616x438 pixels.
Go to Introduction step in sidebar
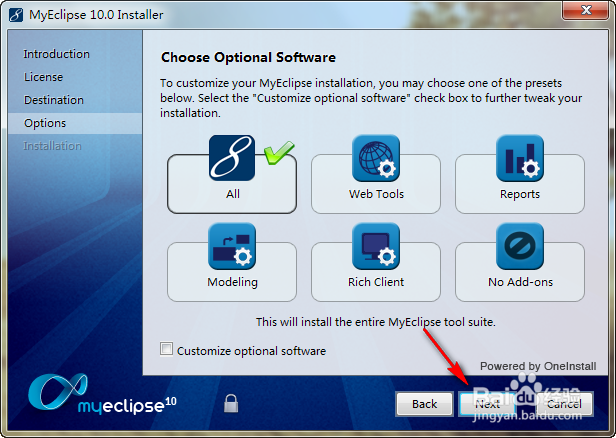coord(57,54)
